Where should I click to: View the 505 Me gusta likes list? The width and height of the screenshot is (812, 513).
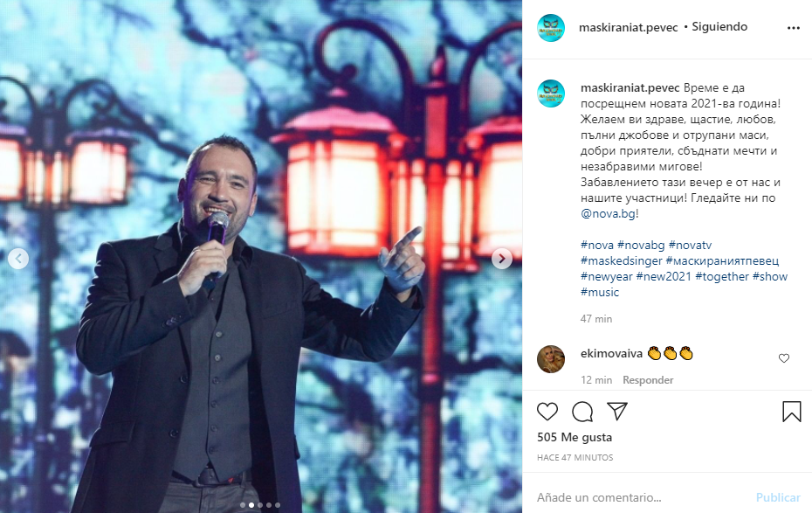click(575, 437)
